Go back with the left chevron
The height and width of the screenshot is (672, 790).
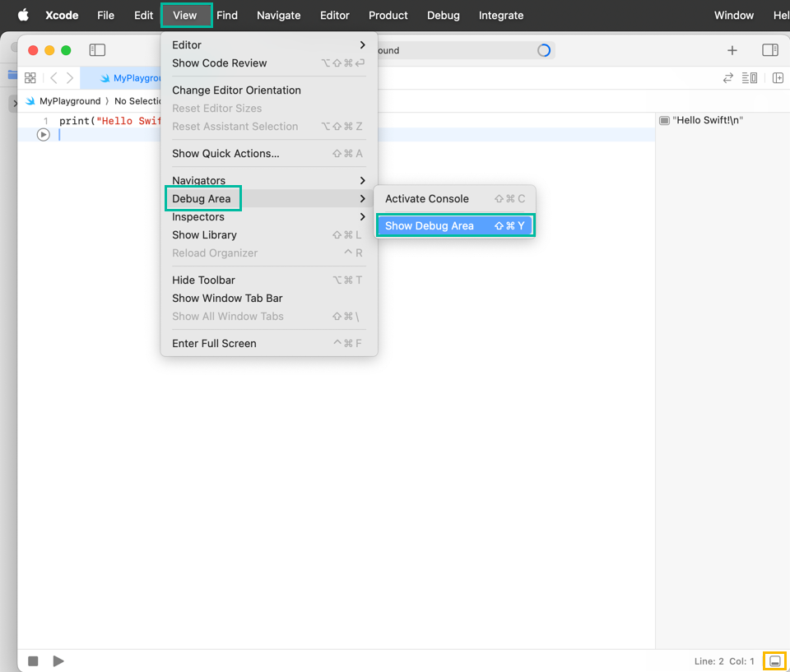[54, 77]
